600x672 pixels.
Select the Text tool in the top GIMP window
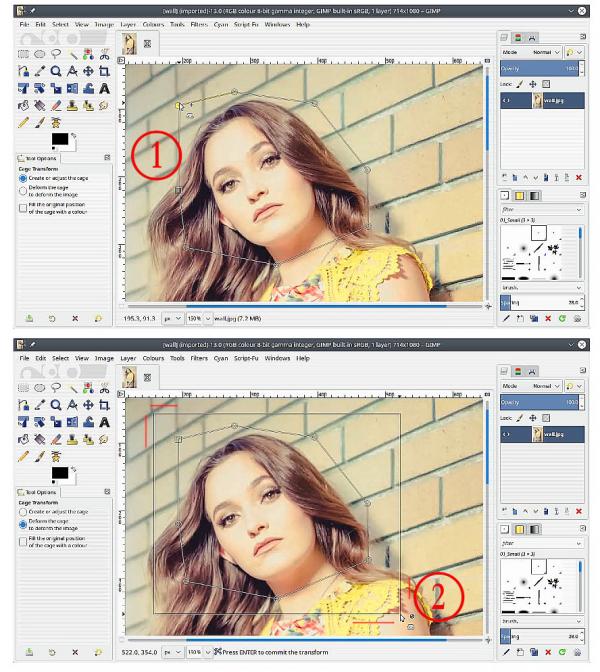[x=104, y=89]
